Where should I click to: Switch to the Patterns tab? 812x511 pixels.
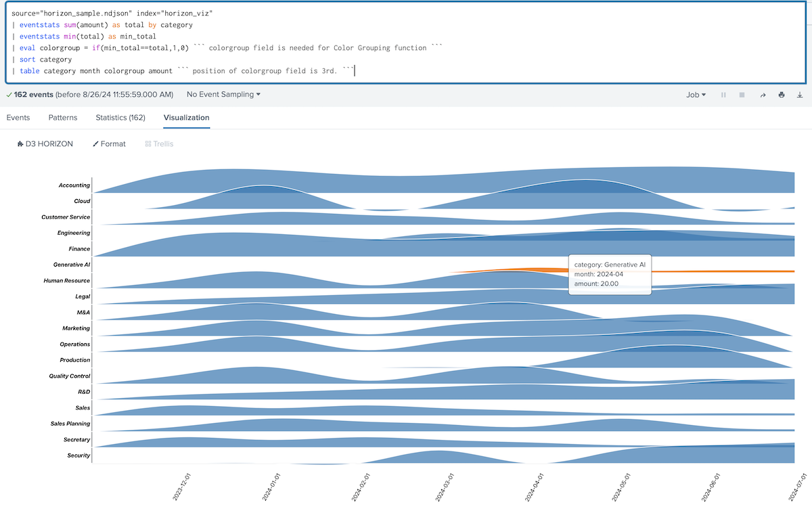(63, 118)
